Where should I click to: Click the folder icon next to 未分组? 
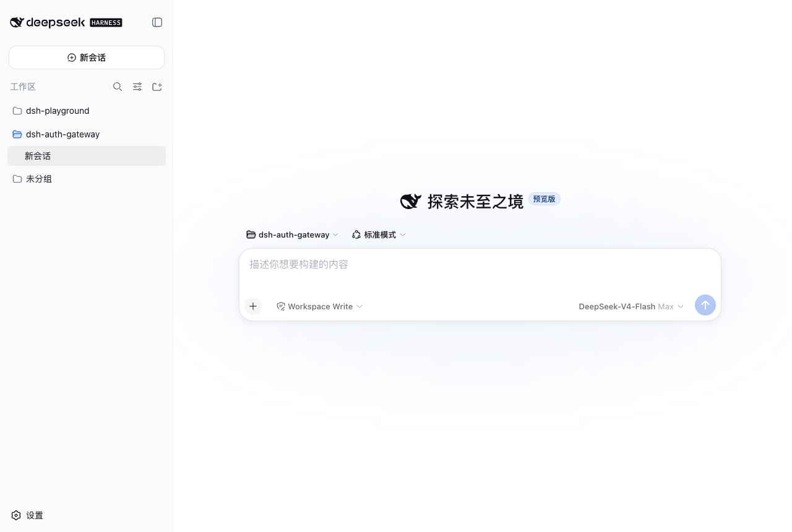click(x=17, y=179)
